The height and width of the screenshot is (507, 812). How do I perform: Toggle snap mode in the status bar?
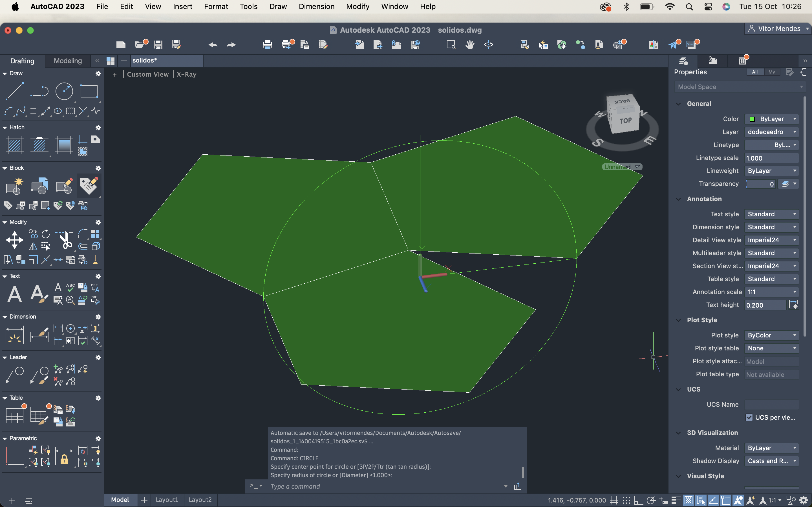pos(626,500)
